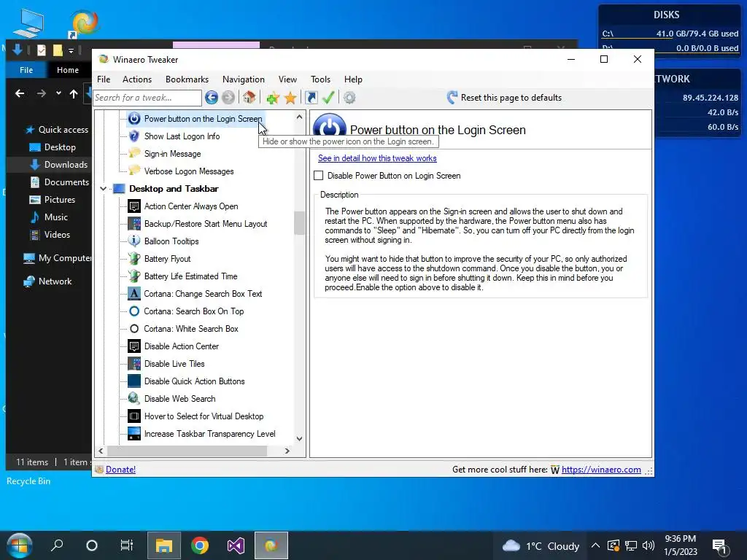
Task: Click the Back navigation arrow in Winaero toolbar
Action: (x=212, y=98)
